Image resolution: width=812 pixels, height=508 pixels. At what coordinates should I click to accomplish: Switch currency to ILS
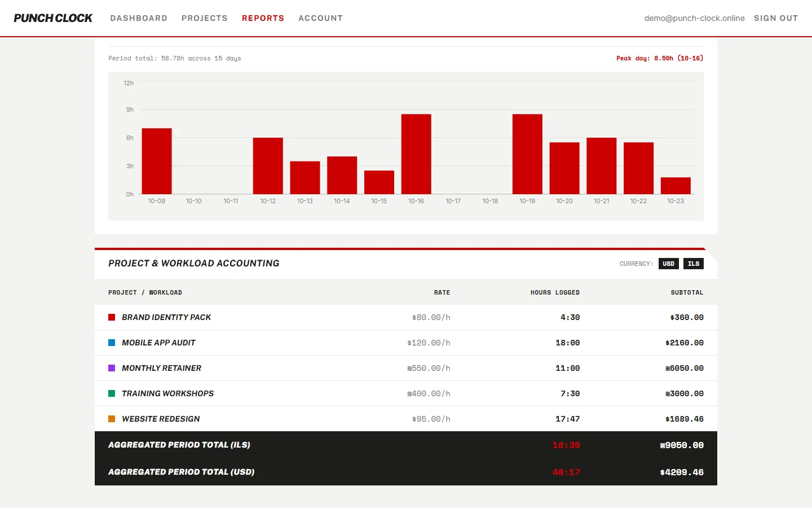coord(694,264)
